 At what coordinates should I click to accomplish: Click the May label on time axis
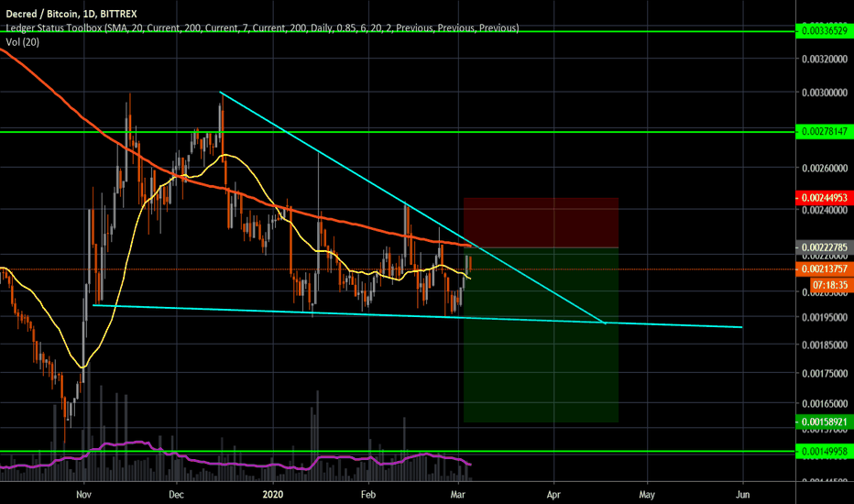647,494
